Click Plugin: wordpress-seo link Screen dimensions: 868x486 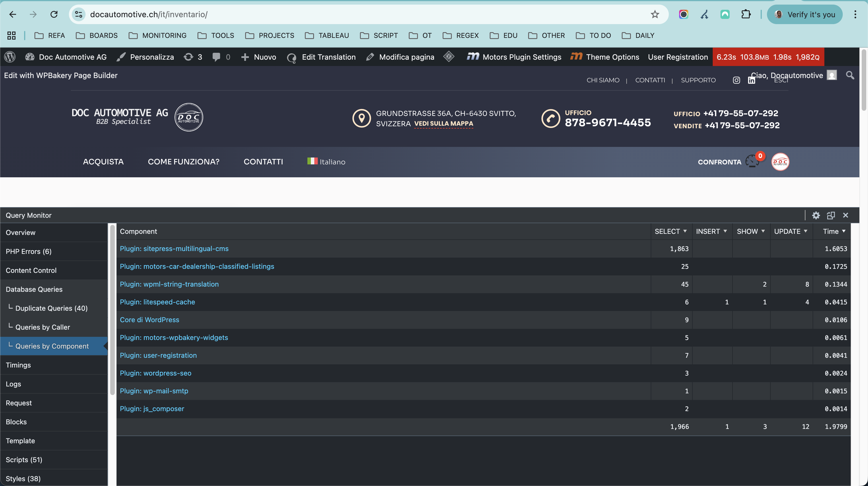click(x=156, y=373)
